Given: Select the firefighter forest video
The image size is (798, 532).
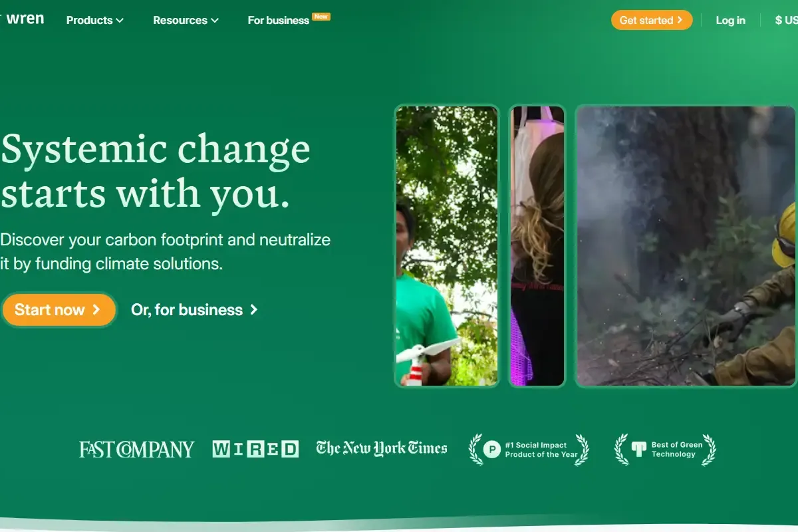Looking at the screenshot, I should [x=686, y=246].
